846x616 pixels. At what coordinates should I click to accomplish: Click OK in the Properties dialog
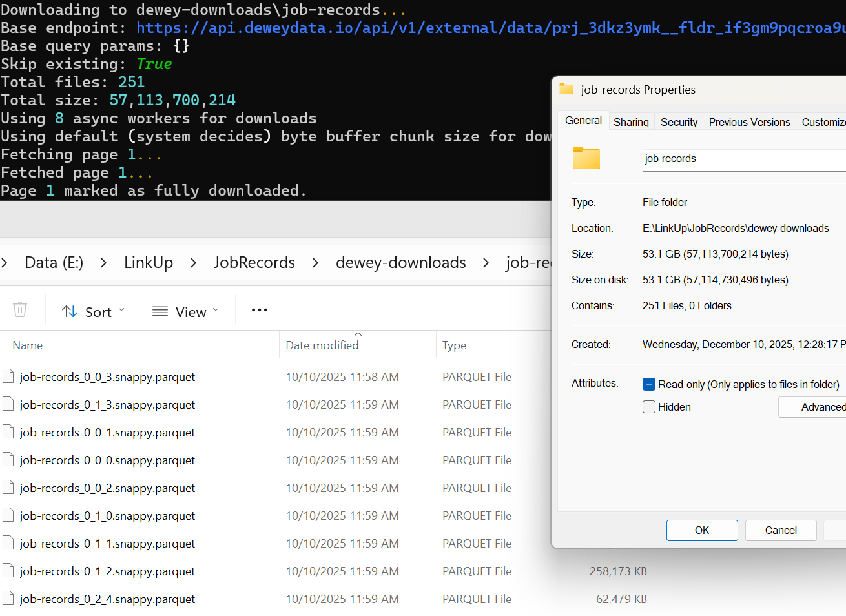pos(702,530)
